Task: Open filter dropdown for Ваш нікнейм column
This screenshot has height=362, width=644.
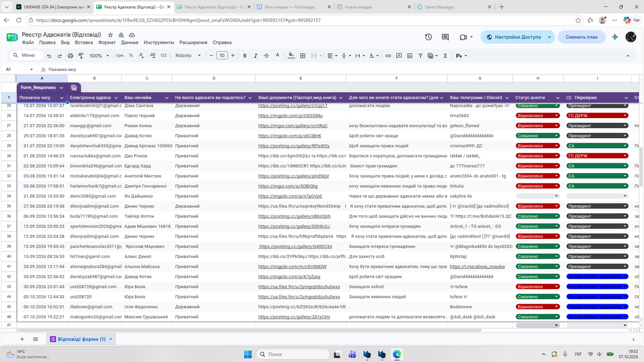Action: point(168,98)
